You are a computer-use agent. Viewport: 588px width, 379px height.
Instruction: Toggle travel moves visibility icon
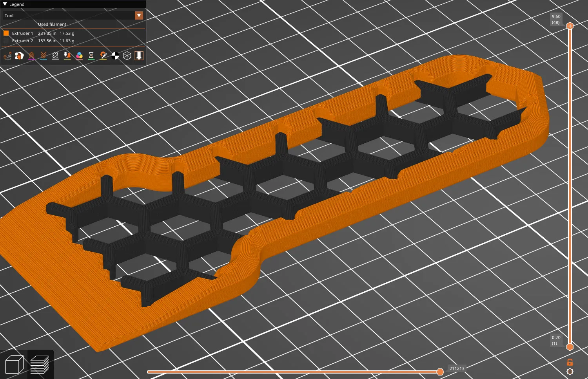click(7, 56)
